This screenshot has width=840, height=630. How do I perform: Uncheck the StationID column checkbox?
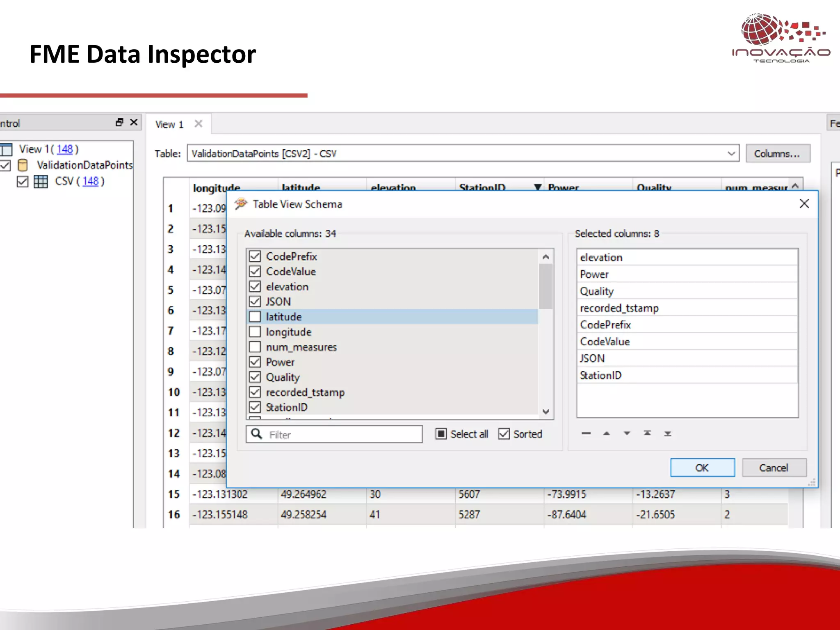click(255, 407)
